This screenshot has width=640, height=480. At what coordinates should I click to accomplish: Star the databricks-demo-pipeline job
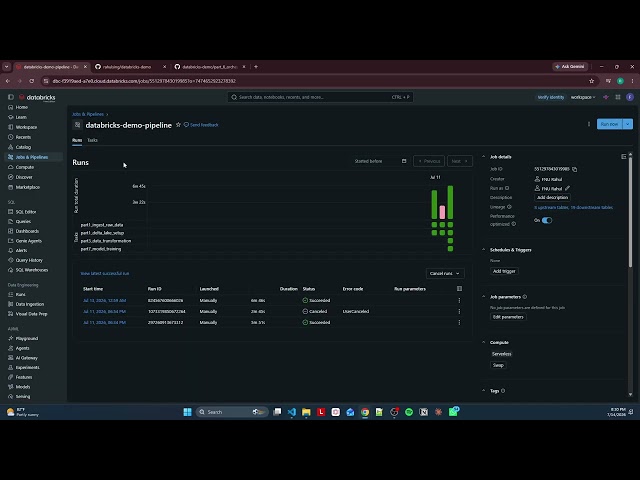tap(178, 125)
